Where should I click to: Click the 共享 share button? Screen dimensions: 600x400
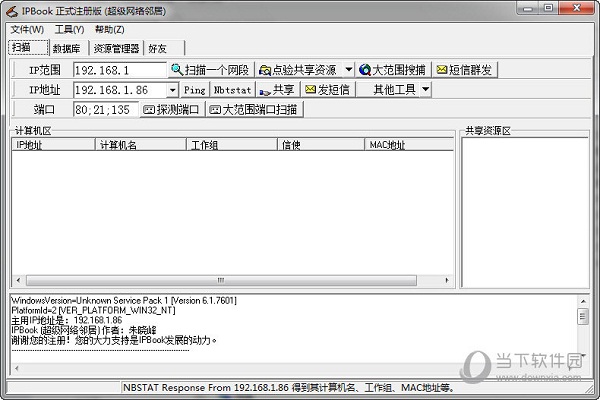[x=277, y=90]
